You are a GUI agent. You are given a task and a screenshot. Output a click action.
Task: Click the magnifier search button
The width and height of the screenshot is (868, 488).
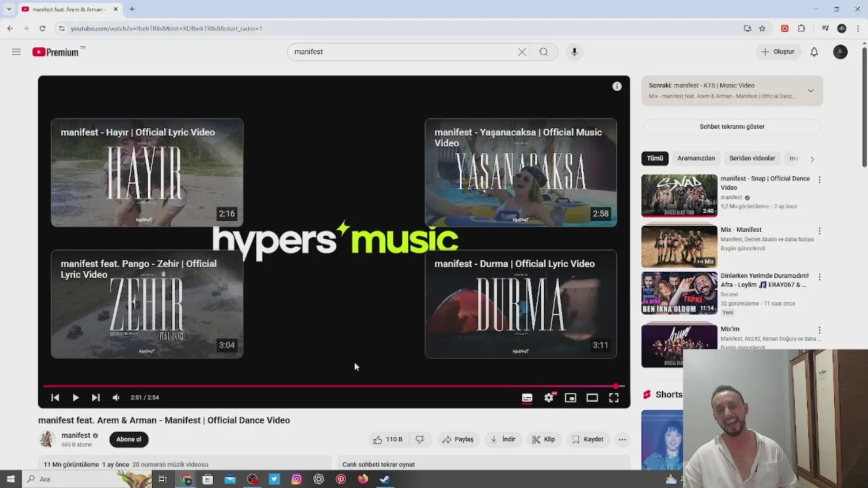pyautogui.click(x=543, y=52)
